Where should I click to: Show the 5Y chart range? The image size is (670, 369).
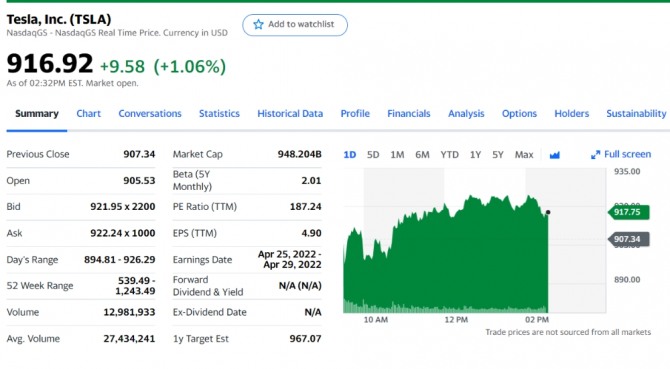coord(498,155)
